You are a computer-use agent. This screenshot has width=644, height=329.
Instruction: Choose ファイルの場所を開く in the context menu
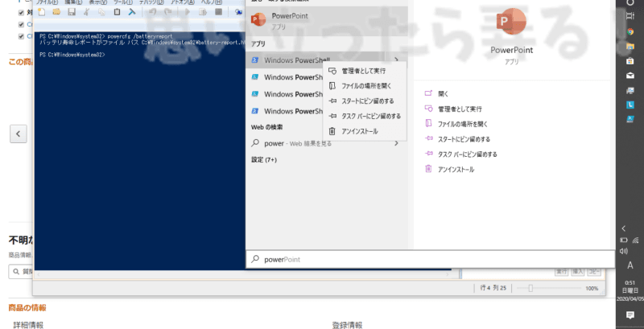(365, 86)
